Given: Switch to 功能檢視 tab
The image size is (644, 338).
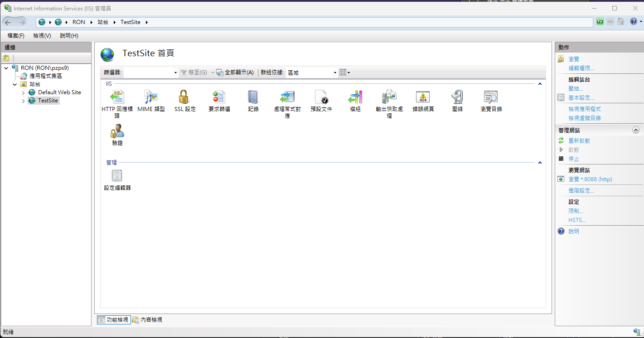Looking at the screenshot, I should pyautogui.click(x=113, y=320).
